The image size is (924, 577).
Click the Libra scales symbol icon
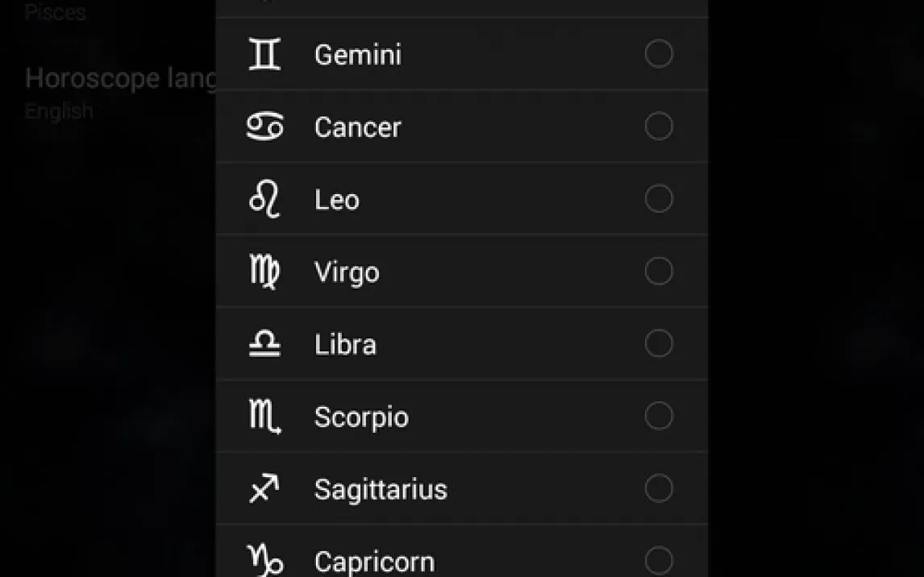(264, 344)
